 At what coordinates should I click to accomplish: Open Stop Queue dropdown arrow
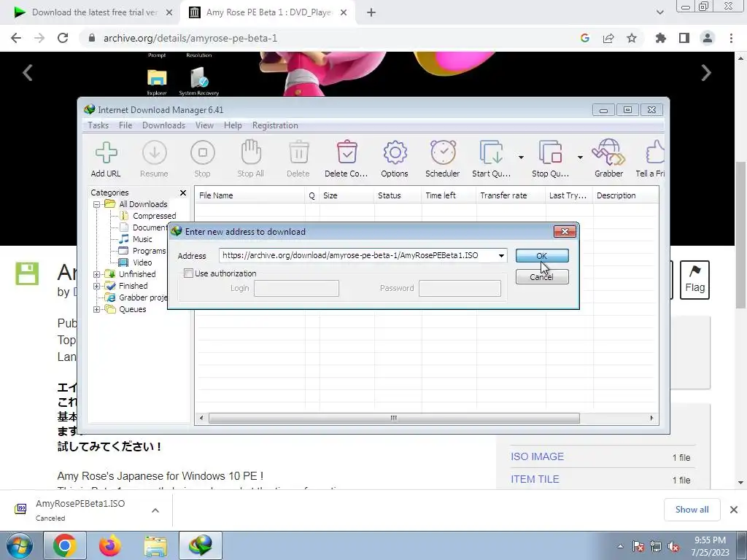[580, 157]
